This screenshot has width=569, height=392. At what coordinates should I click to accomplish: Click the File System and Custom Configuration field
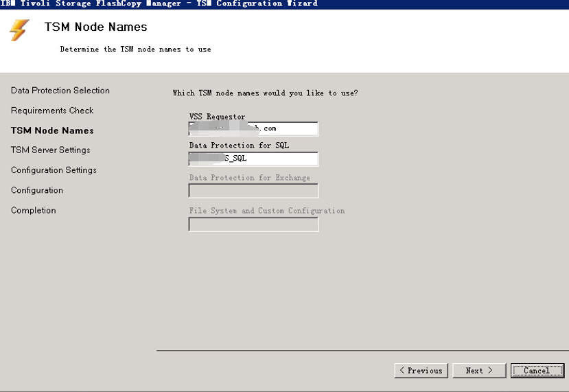point(253,224)
